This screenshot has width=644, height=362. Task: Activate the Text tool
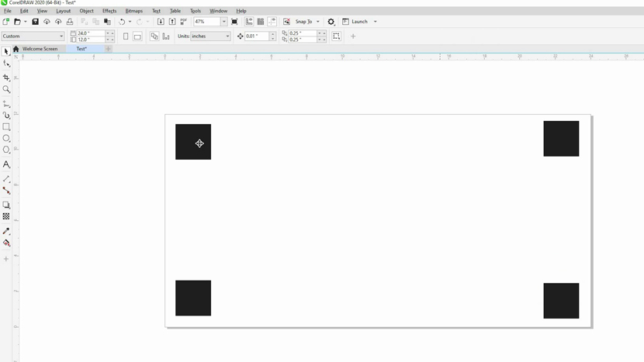pos(6,164)
